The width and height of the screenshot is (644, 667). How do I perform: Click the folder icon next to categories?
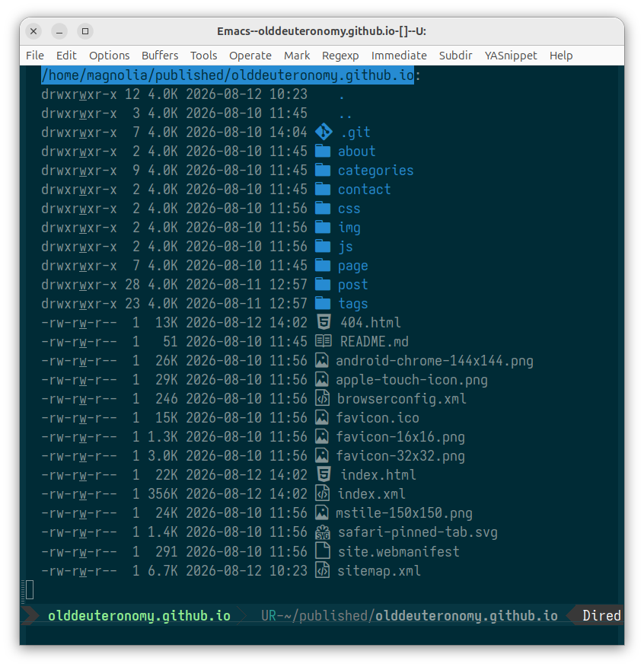coord(323,170)
